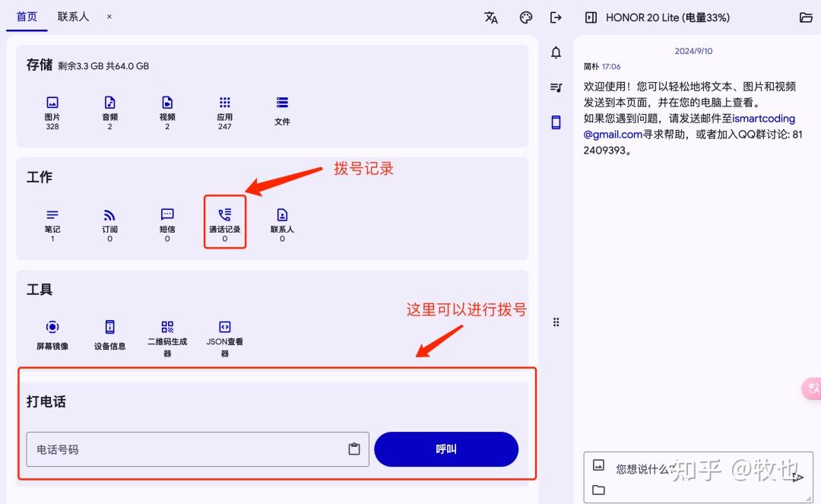This screenshot has height=504, width=821.
Task: Open 短信 (SMS) in the work section
Action: pyautogui.click(x=167, y=224)
